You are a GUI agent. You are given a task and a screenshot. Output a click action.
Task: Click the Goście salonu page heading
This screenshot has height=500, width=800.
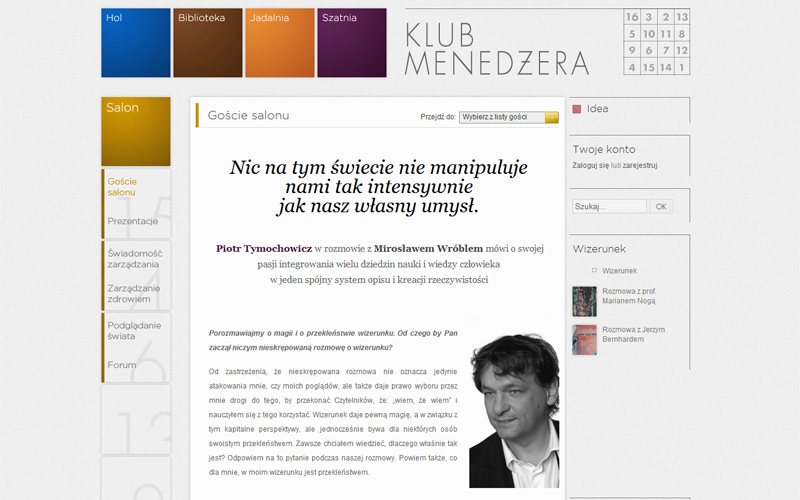pyautogui.click(x=248, y=115)
